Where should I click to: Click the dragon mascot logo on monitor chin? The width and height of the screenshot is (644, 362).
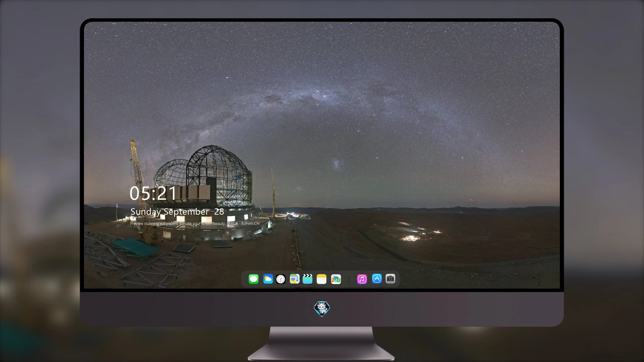coord(322,309)
